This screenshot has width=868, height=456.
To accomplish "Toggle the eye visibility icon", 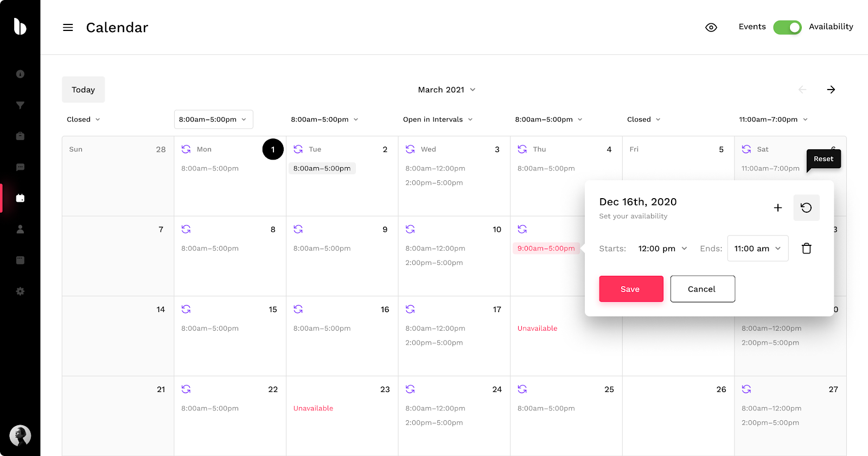I will point(711,28).
